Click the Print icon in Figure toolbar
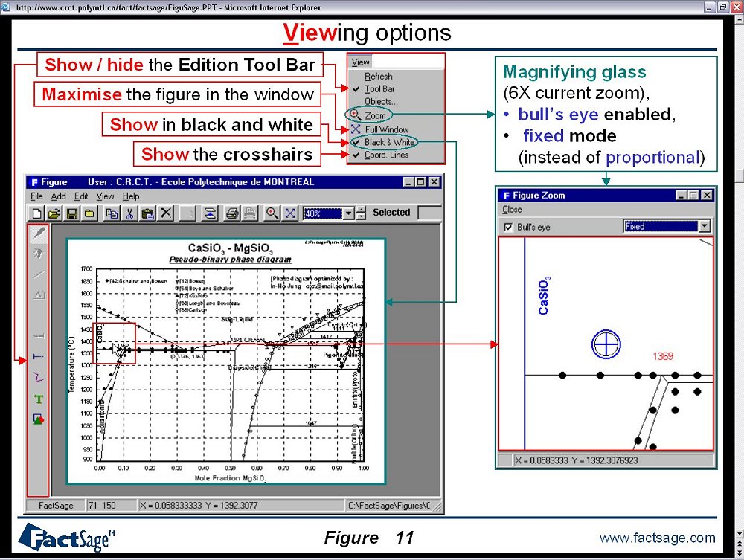This screenshot has height=560, width=744. click(232, 213)
